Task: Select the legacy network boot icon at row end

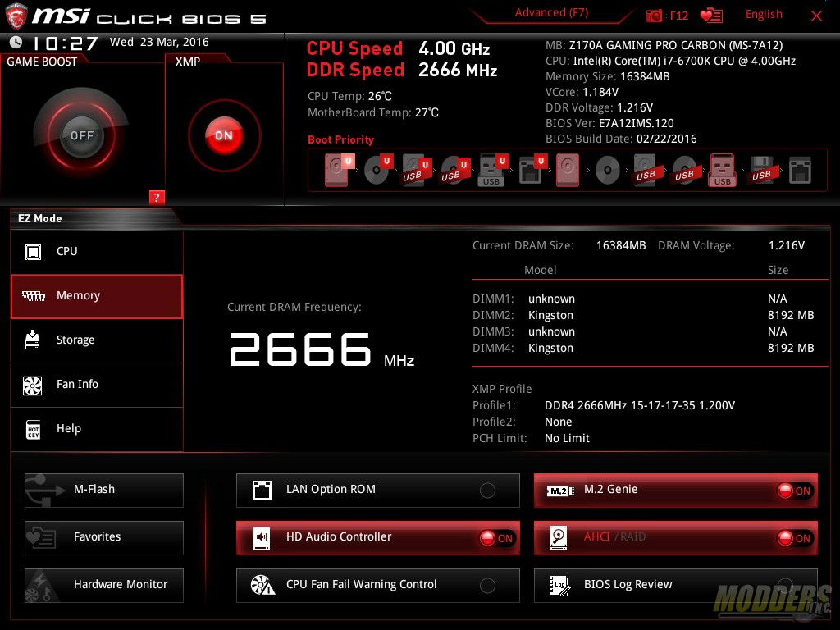Action: coord(800,171)
